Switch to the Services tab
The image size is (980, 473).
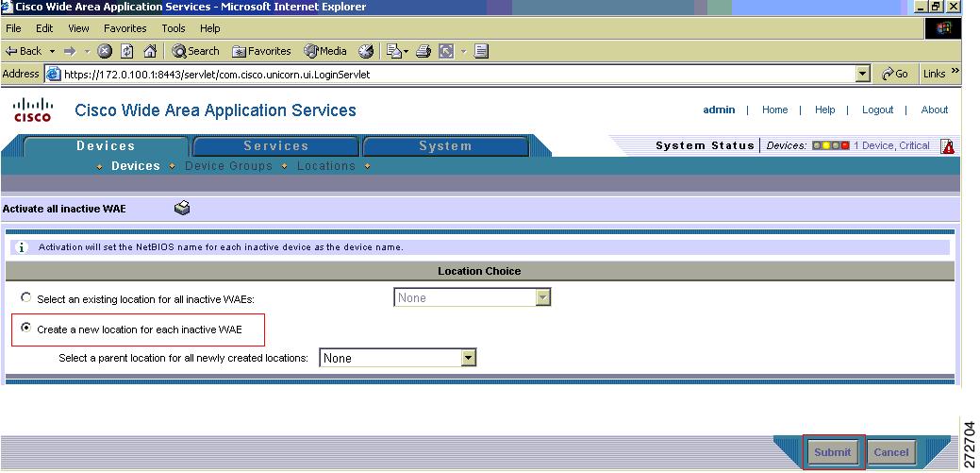click(x=275, y=145)
